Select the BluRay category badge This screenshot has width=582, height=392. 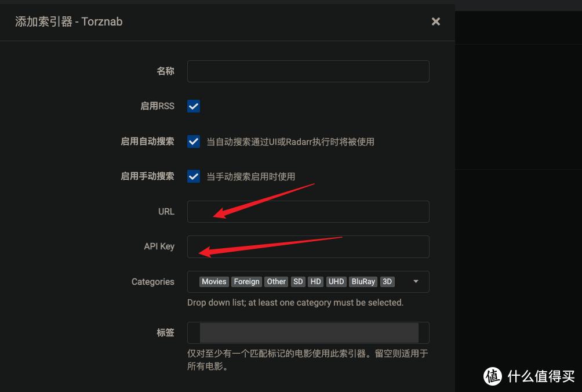tap(363, 281)
